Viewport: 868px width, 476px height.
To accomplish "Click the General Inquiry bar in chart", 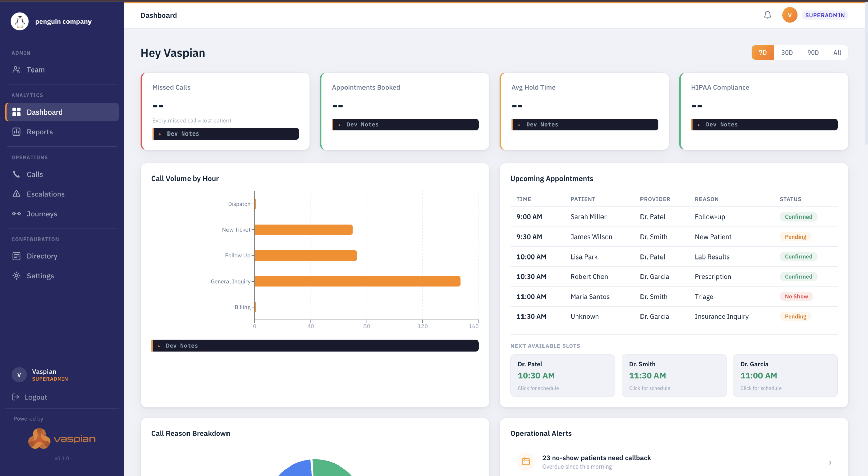I will coord(357,281).
